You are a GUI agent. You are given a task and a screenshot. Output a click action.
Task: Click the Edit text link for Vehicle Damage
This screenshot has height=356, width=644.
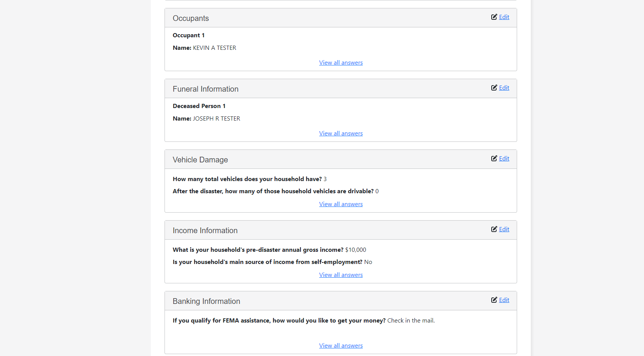(504, 159)
